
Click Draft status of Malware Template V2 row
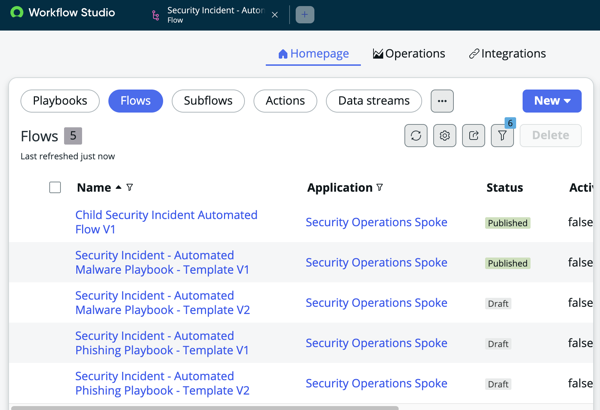[x=498, y=304]
